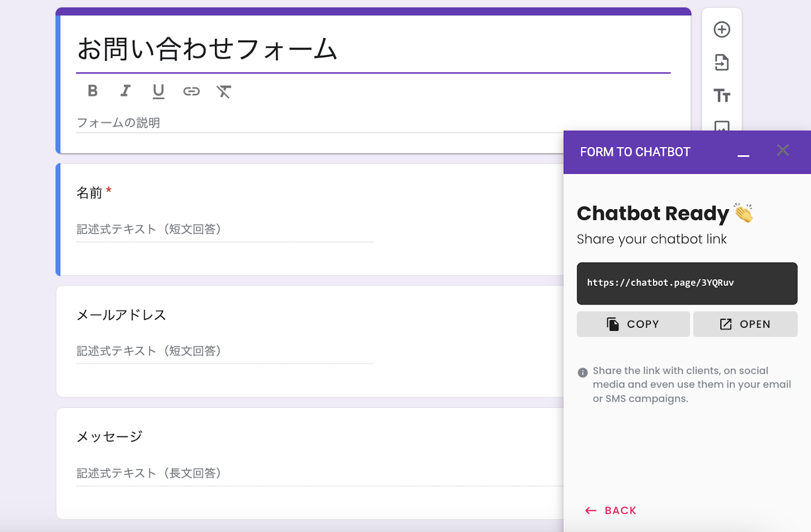Close the Form to Chatbot panel
Screen dimensions: 811x532
pos(783,150)
